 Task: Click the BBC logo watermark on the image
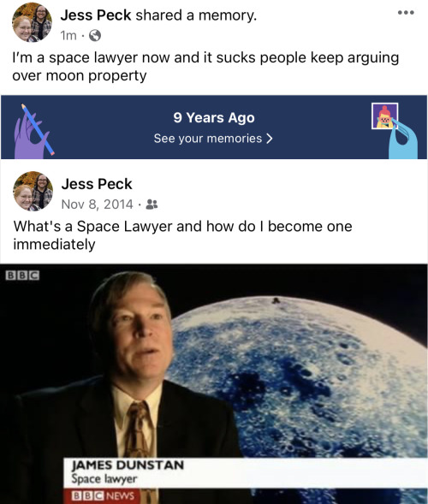tap(22, 276)
